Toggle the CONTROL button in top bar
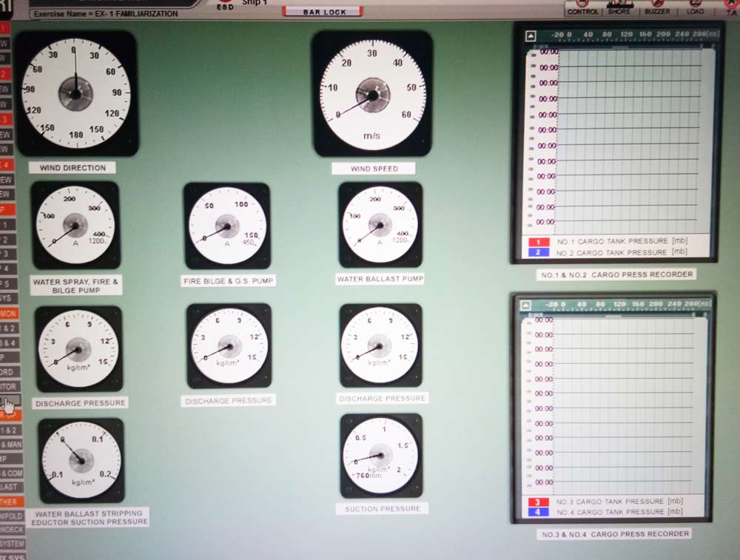This screenshot has width=740, height=560. [582, 9]
